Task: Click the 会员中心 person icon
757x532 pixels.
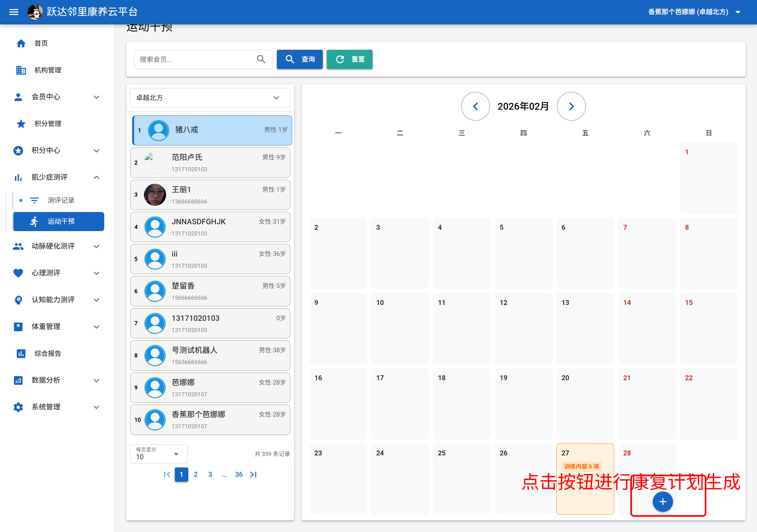Action: tap(18, 97)
